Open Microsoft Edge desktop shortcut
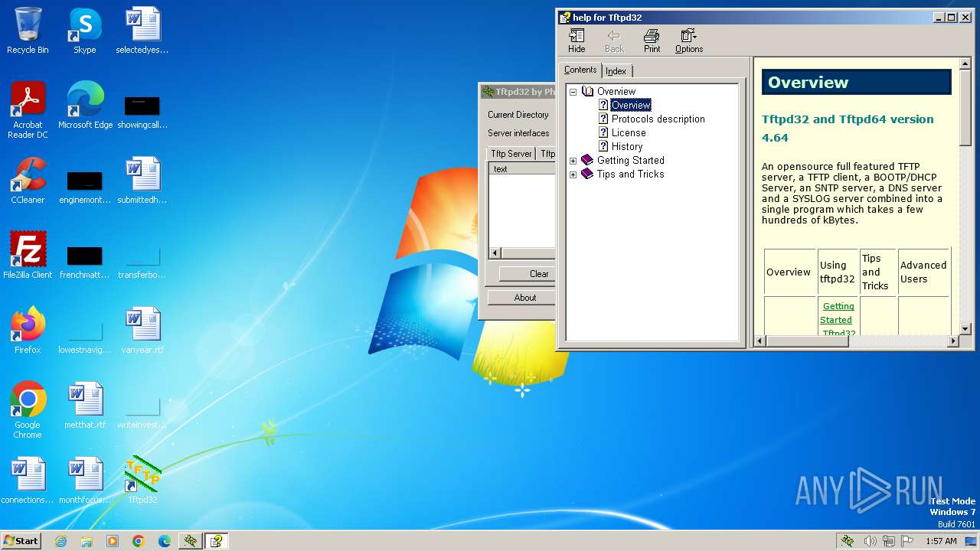This screenshot has width=980, height=551. [x=85, y=106]
